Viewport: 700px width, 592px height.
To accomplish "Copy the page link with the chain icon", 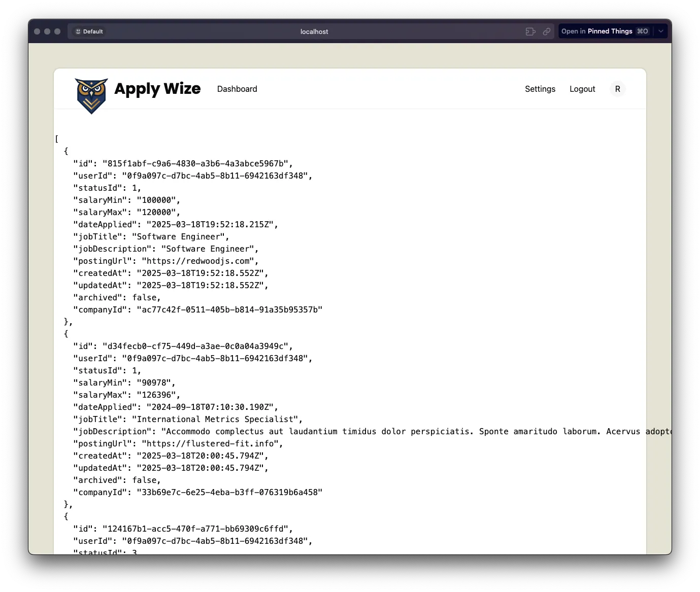I will [547, 31].
